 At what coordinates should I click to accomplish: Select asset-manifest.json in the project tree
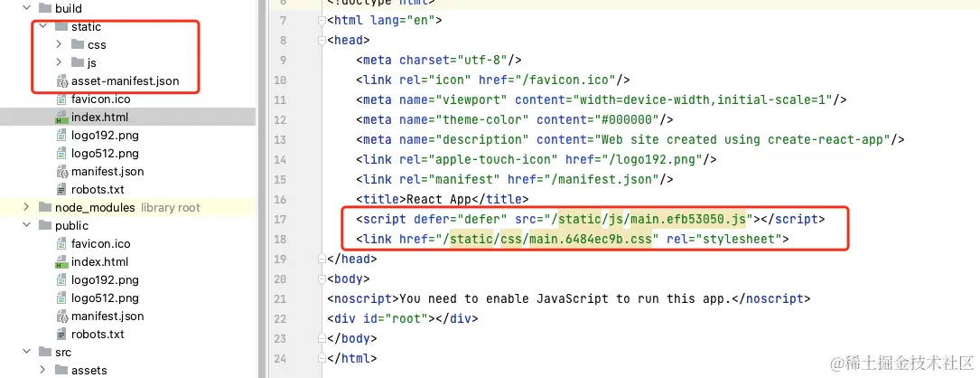tap(125, 80)
